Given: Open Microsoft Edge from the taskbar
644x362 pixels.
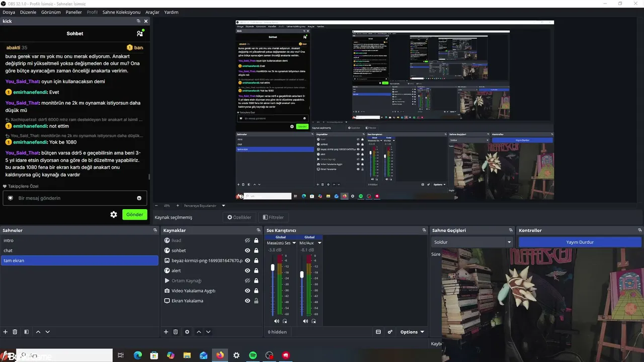Looking at the screenshot, I should coord(138,355).
